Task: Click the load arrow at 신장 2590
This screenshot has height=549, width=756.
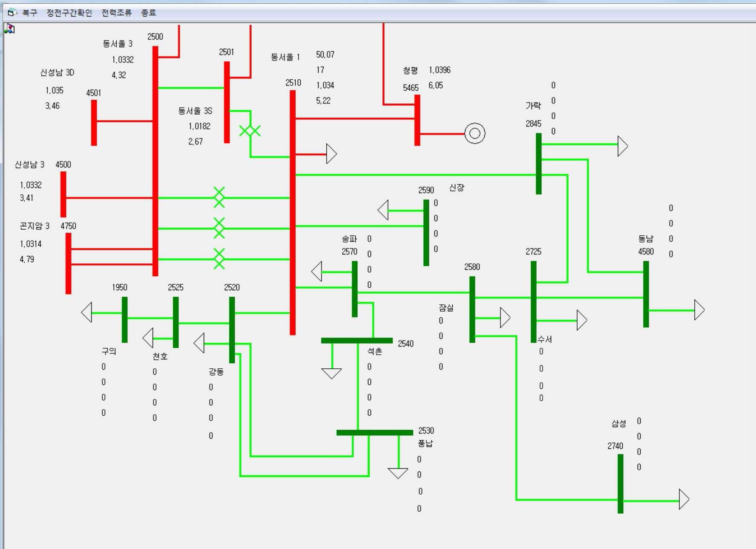Action: tap(383, 210)
